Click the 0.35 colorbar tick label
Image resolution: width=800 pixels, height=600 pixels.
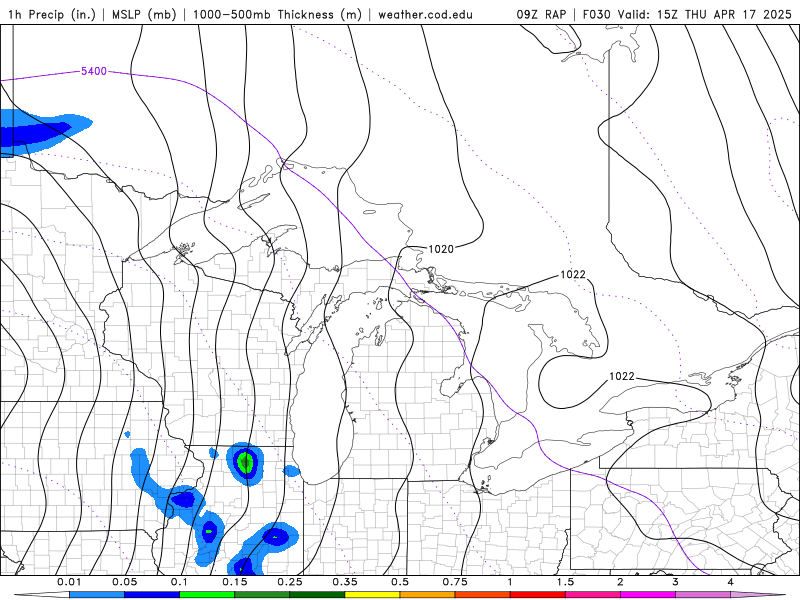coord(345,582)
